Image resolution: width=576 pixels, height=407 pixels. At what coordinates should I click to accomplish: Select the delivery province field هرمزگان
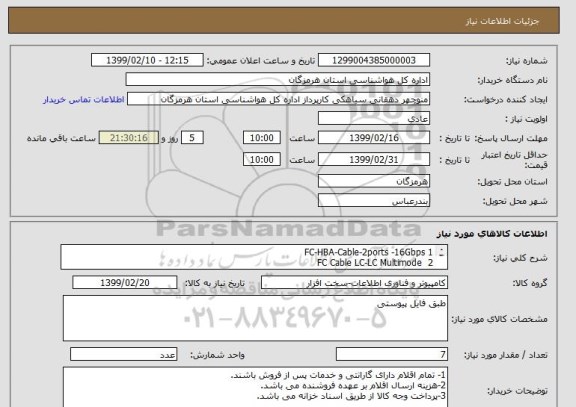point(374,181)
